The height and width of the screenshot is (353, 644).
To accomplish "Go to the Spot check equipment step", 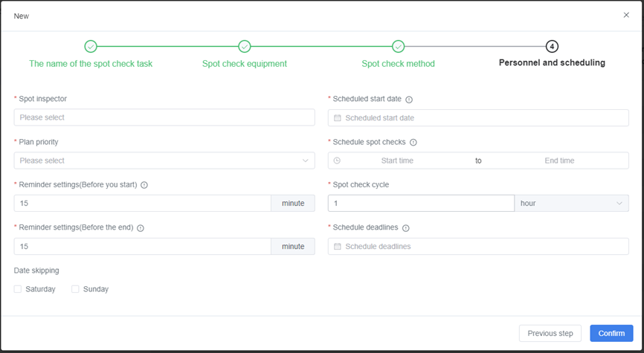I will [244, 47].
